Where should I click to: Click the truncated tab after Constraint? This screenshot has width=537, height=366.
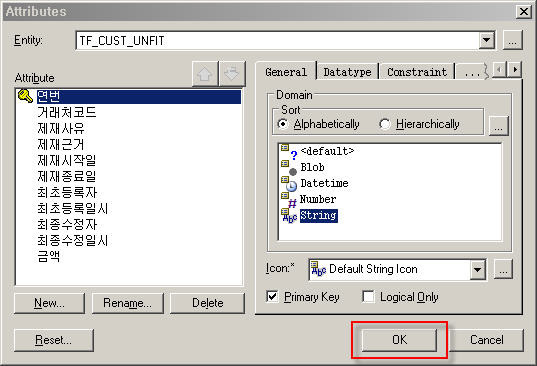pyautogui.click(x=472, y=72)
